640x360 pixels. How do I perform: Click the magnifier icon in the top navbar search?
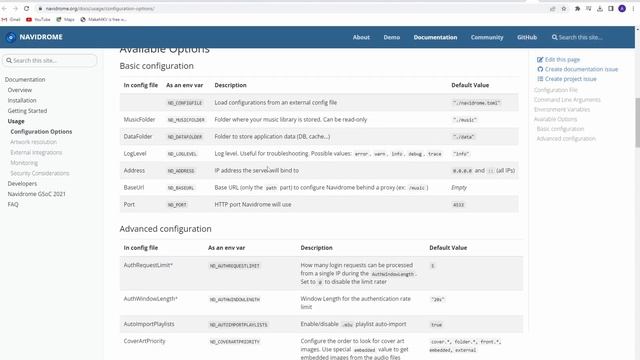554,37
